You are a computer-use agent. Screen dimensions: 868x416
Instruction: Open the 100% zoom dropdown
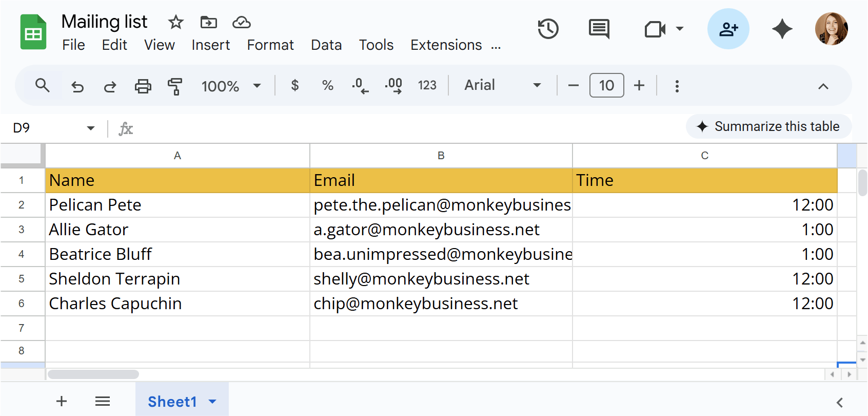click(231, 86)
